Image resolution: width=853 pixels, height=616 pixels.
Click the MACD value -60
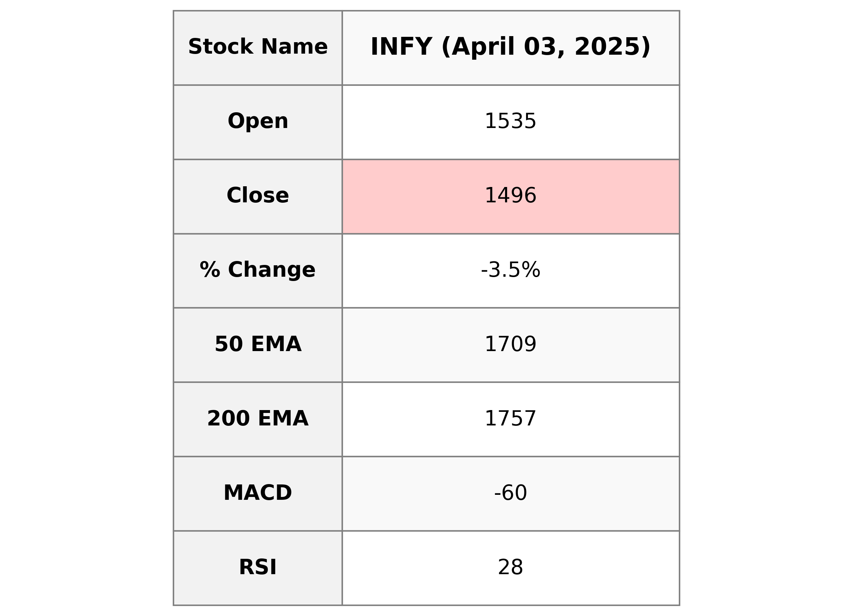(x=510, y=493)
